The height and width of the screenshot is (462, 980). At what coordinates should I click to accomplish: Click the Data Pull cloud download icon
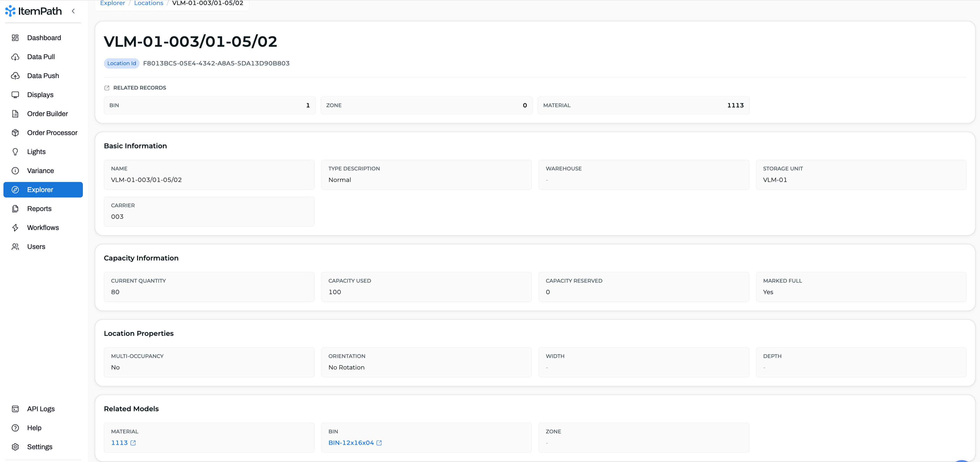coord(15,57)
